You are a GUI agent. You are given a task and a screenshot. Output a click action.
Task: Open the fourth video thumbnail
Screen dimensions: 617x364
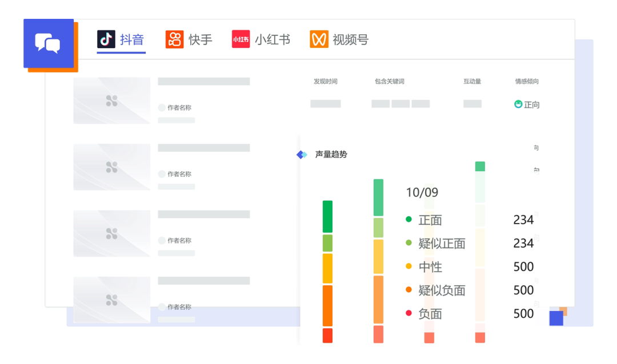pos(112,300)
